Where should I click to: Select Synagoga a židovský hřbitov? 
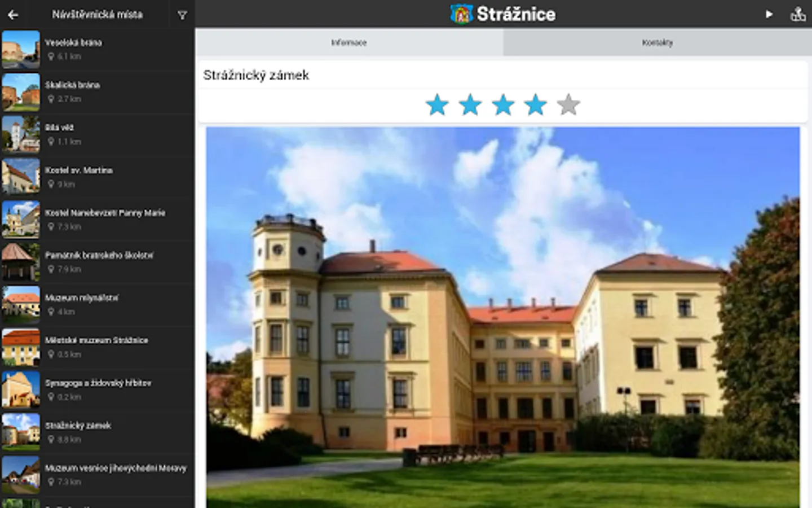97,390
